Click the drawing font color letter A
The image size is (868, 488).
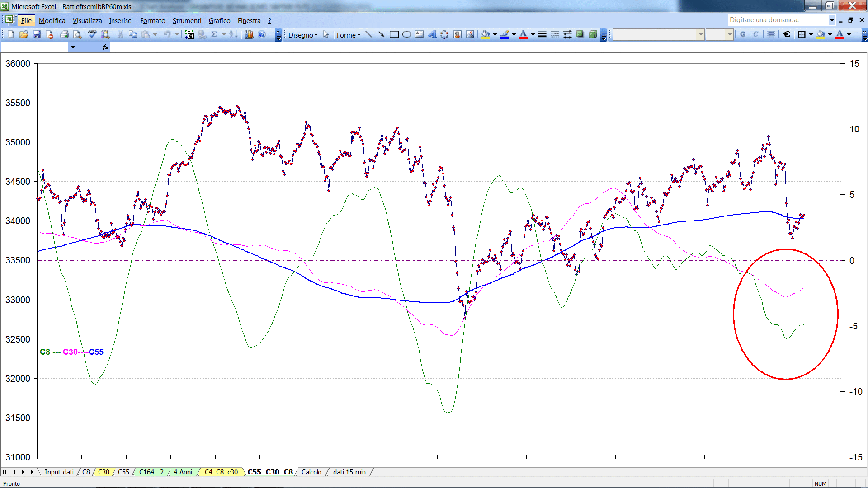point(523,34)
